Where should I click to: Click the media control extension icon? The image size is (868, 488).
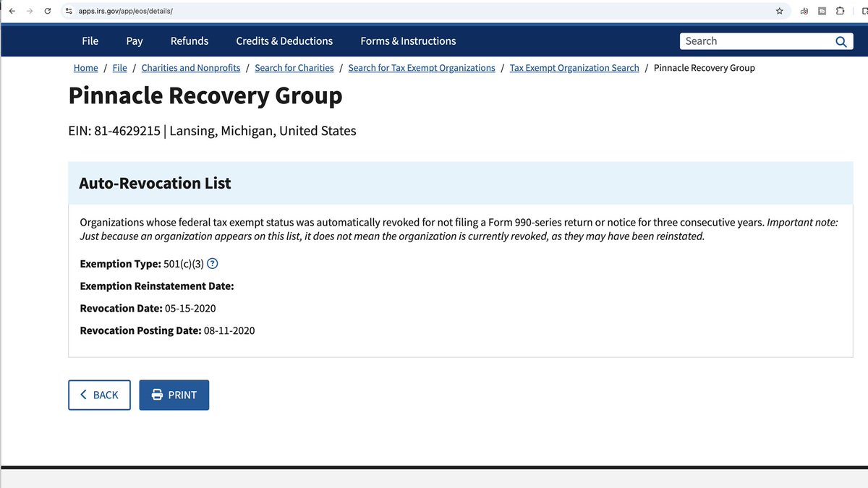[804, 11]
